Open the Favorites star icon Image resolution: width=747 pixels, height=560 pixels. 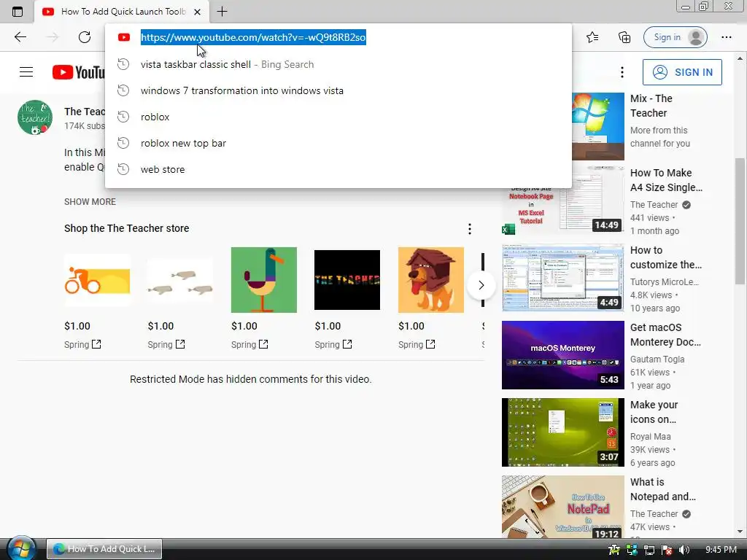coord(592,37)
